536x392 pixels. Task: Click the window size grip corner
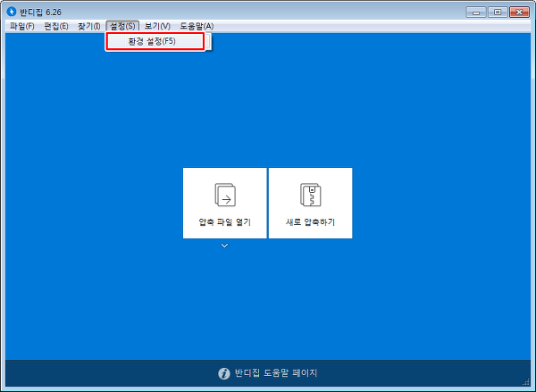coord(526,382)
